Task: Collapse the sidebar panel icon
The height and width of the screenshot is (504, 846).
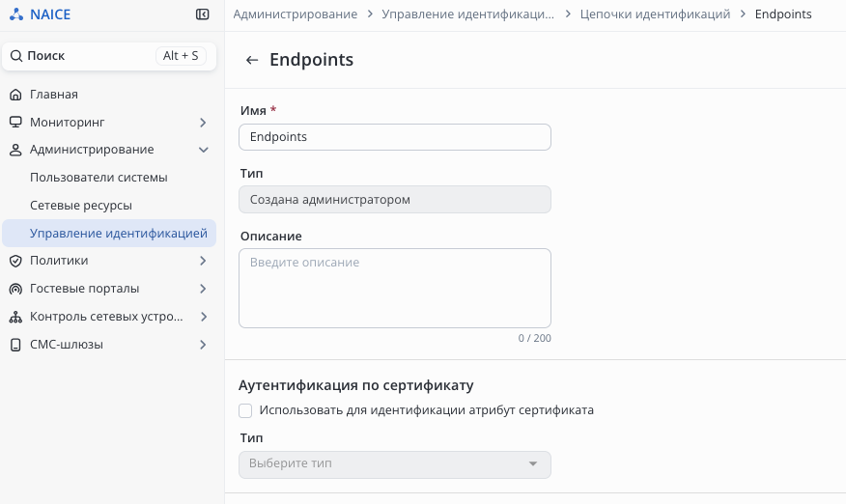Action: pos(202,14)
